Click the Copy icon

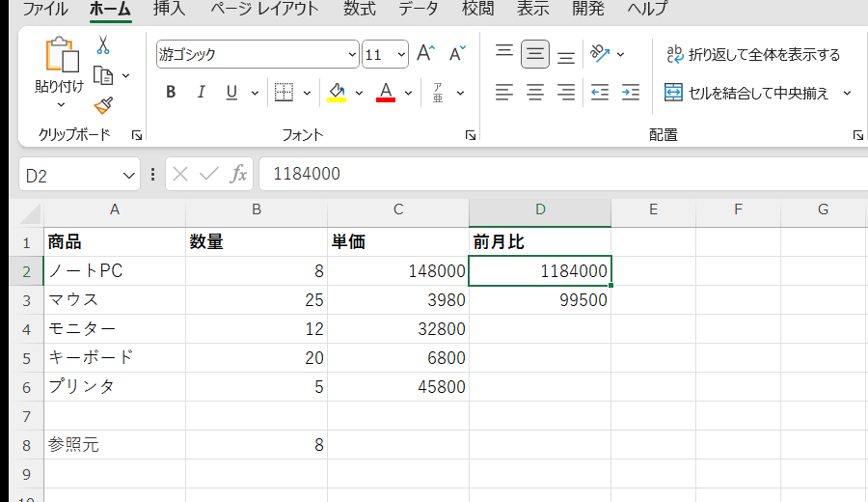[x=103, y=75]
